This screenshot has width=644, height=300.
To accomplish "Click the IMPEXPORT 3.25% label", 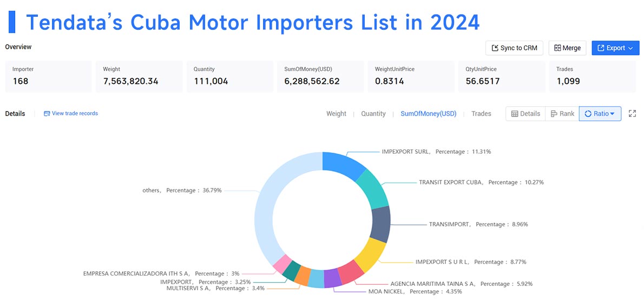I will pos(205,282).
